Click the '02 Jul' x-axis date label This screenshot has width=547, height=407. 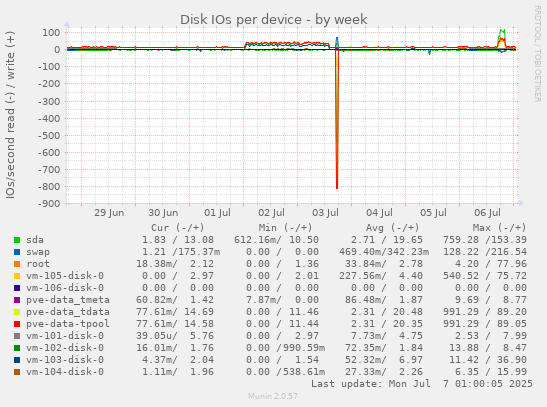click(x=271, y=213)
